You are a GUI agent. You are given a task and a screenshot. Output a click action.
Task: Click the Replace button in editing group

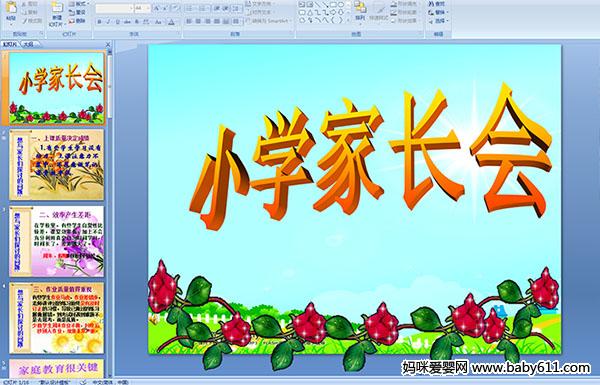[437, 13]
